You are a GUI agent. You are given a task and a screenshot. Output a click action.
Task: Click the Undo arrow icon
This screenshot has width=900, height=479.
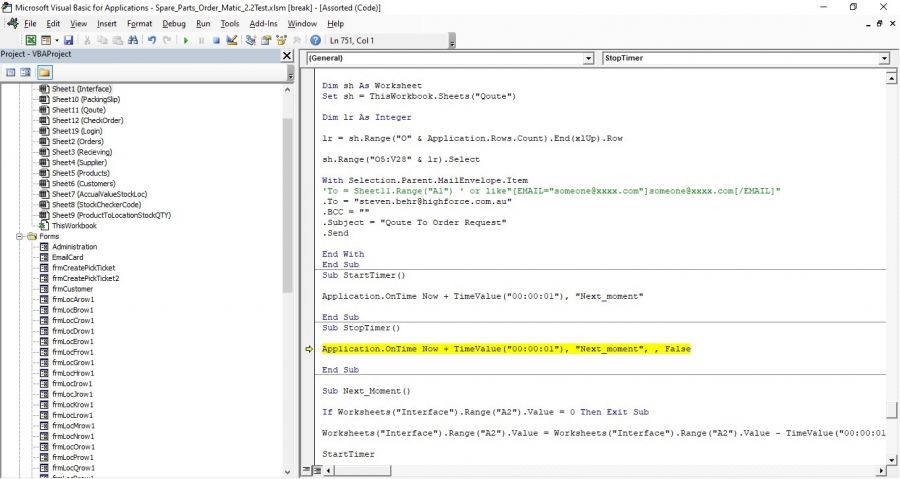[152, 40]
